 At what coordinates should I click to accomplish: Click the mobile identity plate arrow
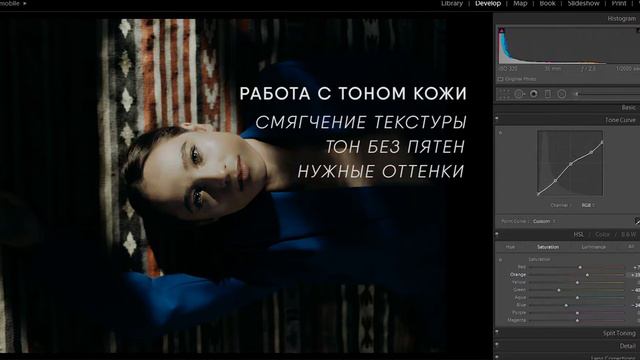pyautogui.click(x=25, y=3)
